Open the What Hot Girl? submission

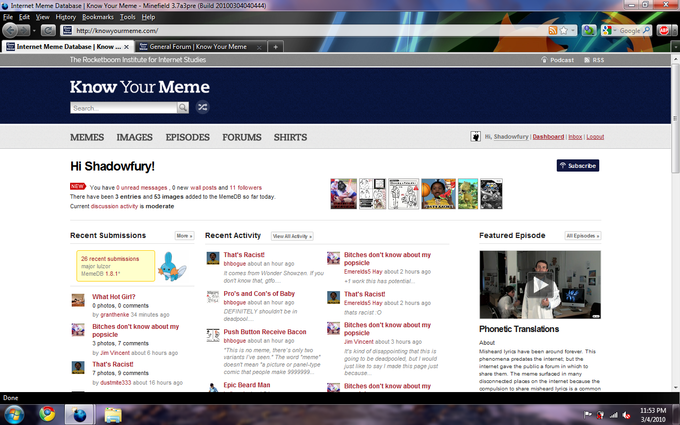114,297
